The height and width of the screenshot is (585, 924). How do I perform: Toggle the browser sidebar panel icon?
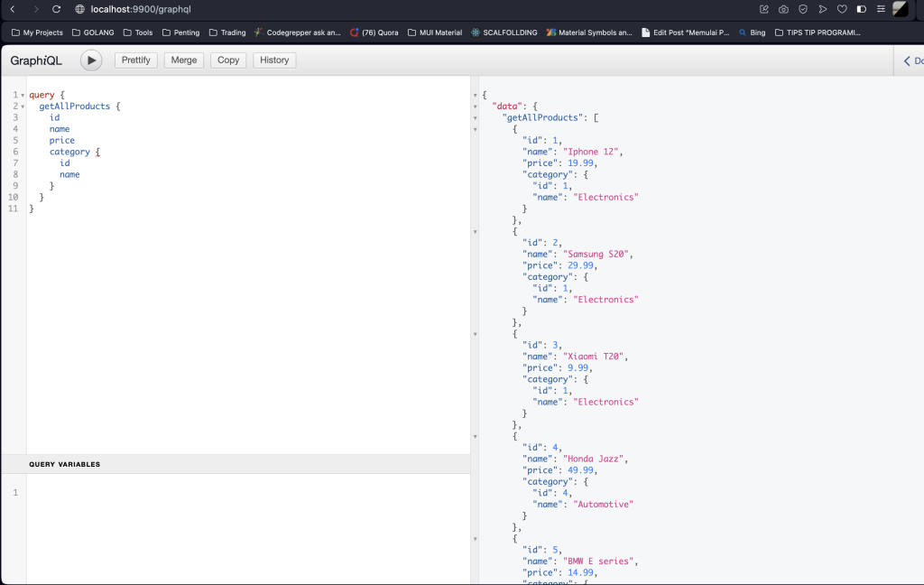tap(861, 9)
